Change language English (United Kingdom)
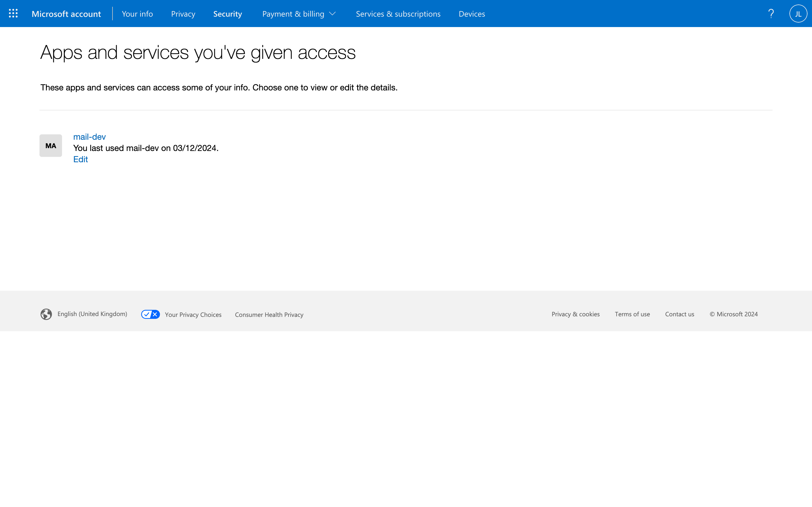This screenshot has height=507, width=812. pos(92,314)
